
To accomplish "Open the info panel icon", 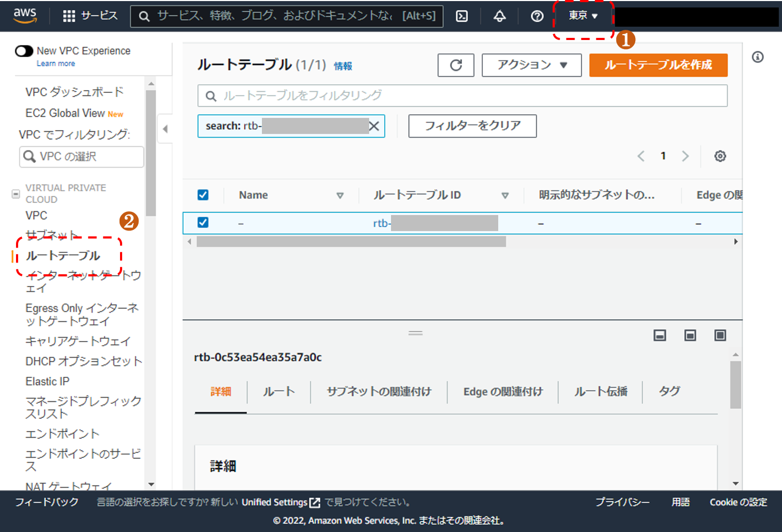I will [757, 57].
